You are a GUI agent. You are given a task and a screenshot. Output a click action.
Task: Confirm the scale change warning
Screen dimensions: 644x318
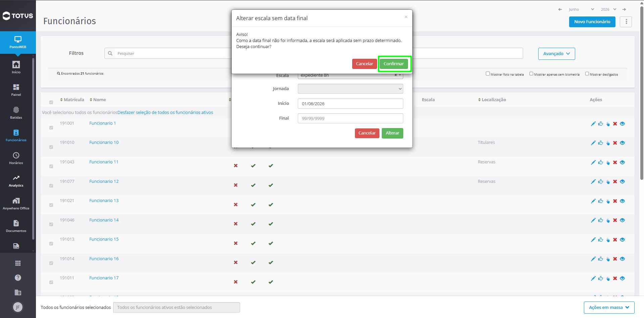pos(394,64)
